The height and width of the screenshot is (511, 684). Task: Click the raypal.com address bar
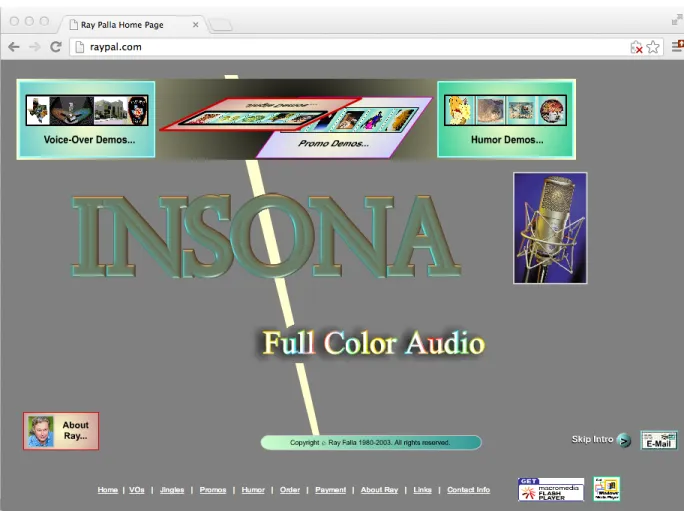click(349, 47)
